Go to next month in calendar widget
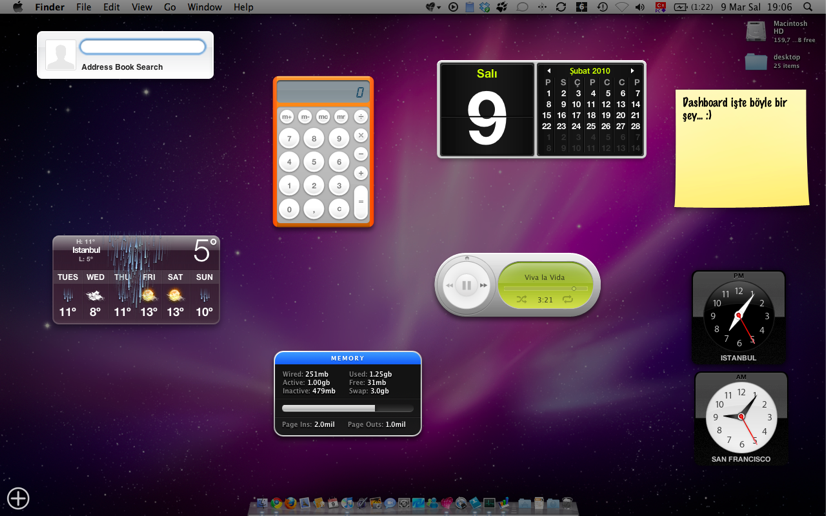Viewport: 826px width, 516px height. point(632,71)
